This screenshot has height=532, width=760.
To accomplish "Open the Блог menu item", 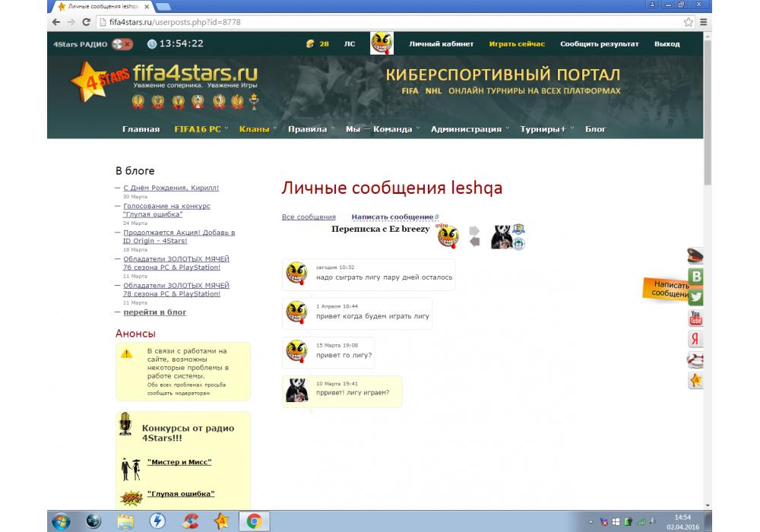I will point(595,129).
